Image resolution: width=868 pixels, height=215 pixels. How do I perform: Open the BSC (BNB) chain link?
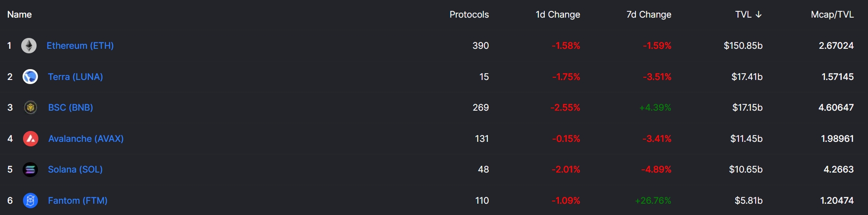[70, 107]
